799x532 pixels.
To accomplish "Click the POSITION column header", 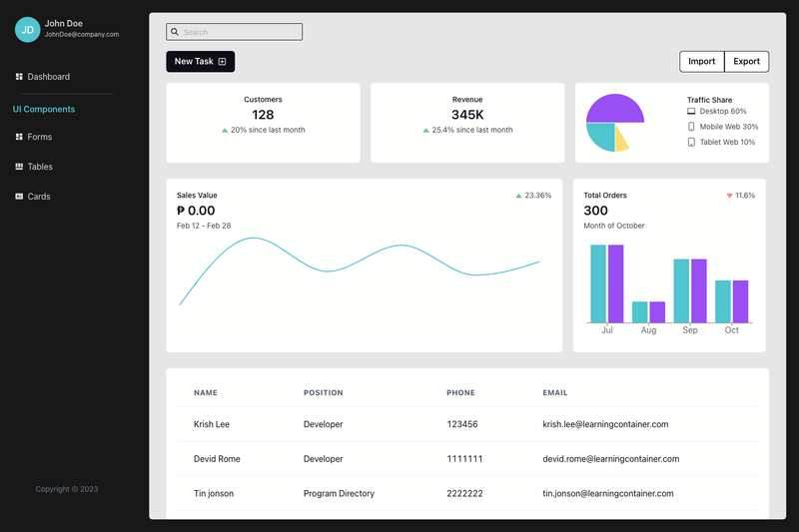I will (x=323, y=392).
